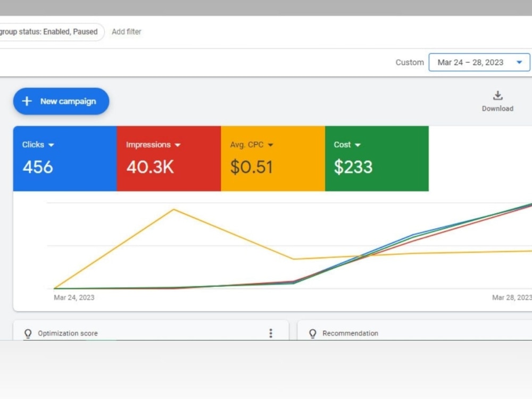Click the 40.3K impressions value

coord(150,167)
